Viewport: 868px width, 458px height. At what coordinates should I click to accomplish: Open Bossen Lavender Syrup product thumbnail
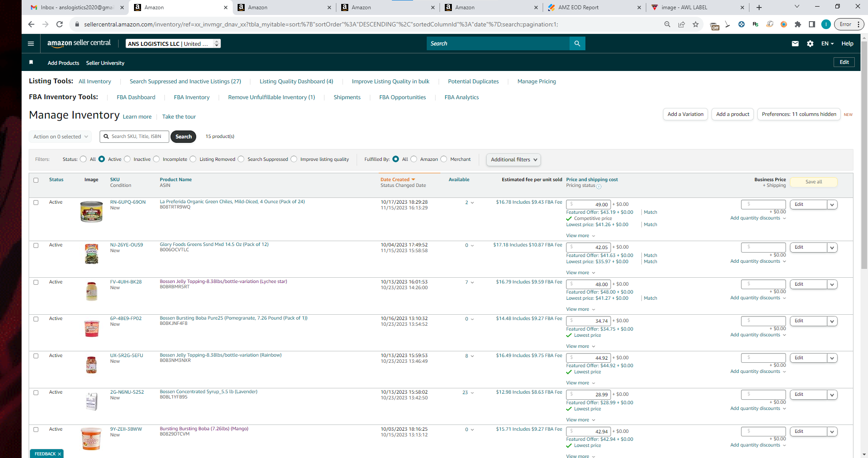coord(92,401)
